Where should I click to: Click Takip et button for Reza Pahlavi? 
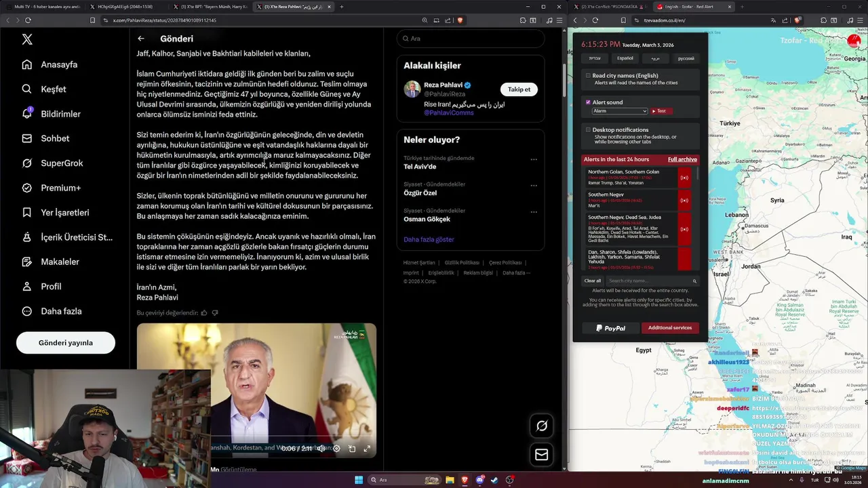coord(519,89)
